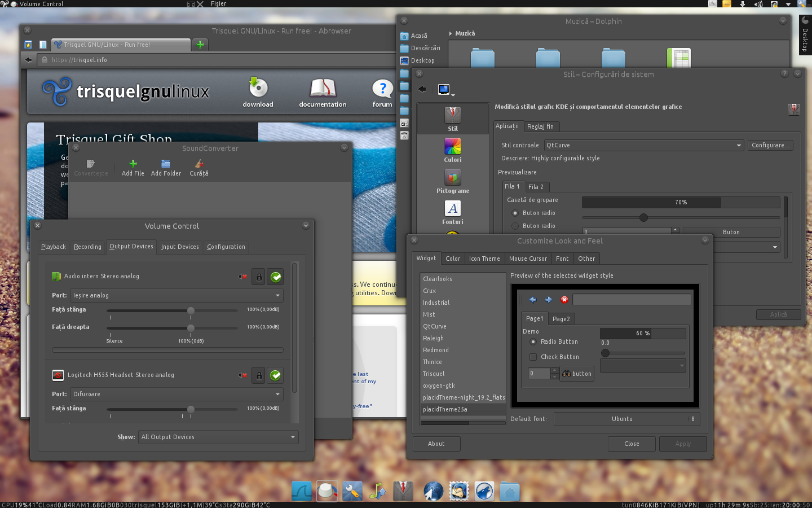Click the download icon on the Trisquel page
This screenshot has height=508, width=812.
[258, 87]
